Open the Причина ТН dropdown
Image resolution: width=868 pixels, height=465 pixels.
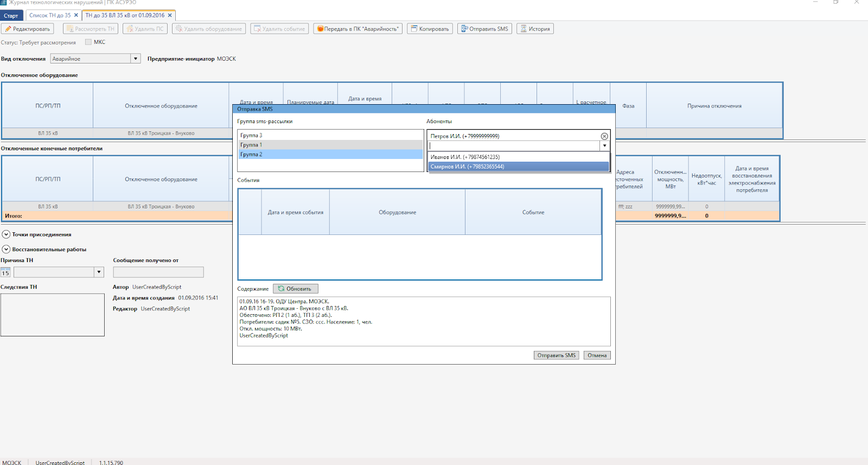pos(99,272)
